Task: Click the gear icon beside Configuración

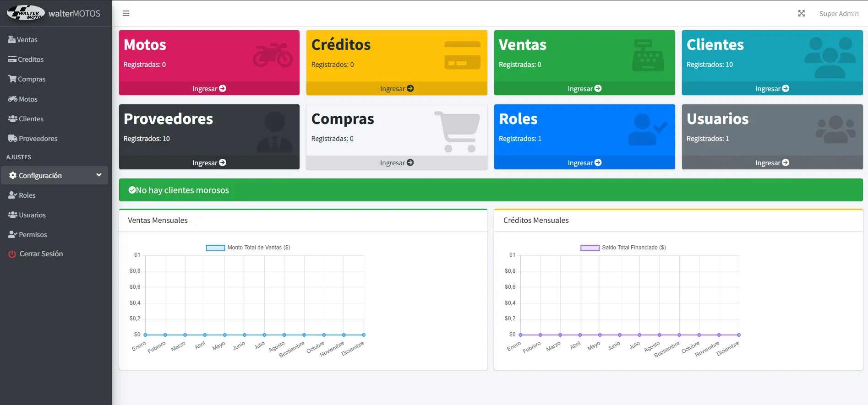Action: pos(13,175)
